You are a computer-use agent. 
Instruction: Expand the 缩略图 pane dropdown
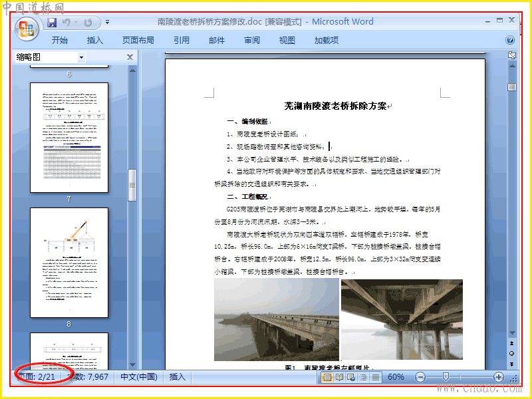coord(81,57)
